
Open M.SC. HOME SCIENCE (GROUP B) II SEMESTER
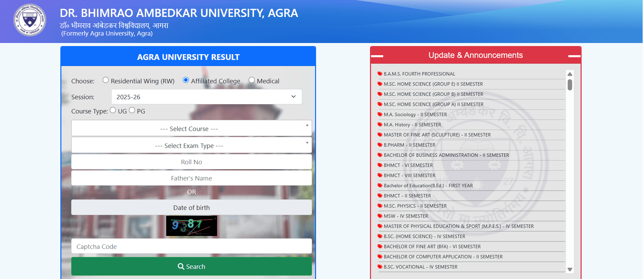coord(433,94)
